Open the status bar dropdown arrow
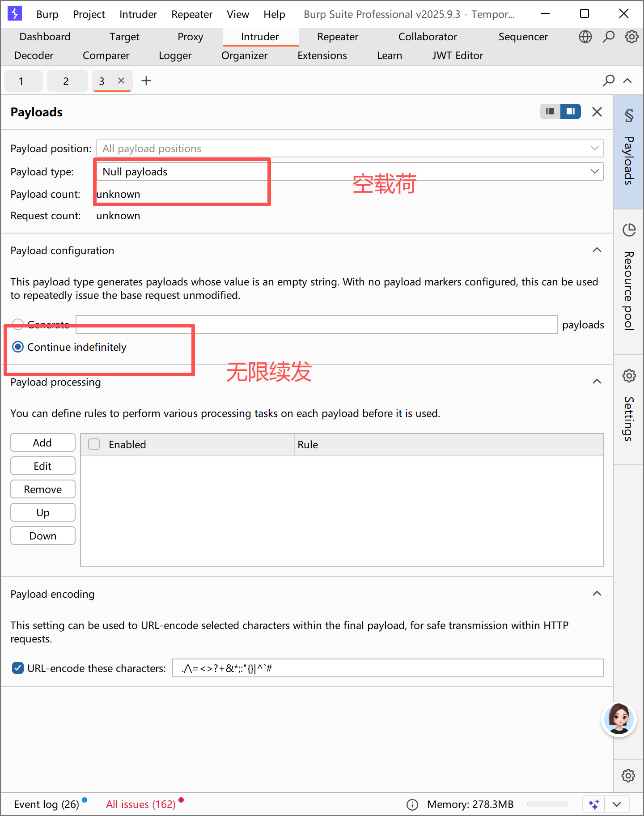The height and width of the screenshot is (816, 644). click(617, 804)
